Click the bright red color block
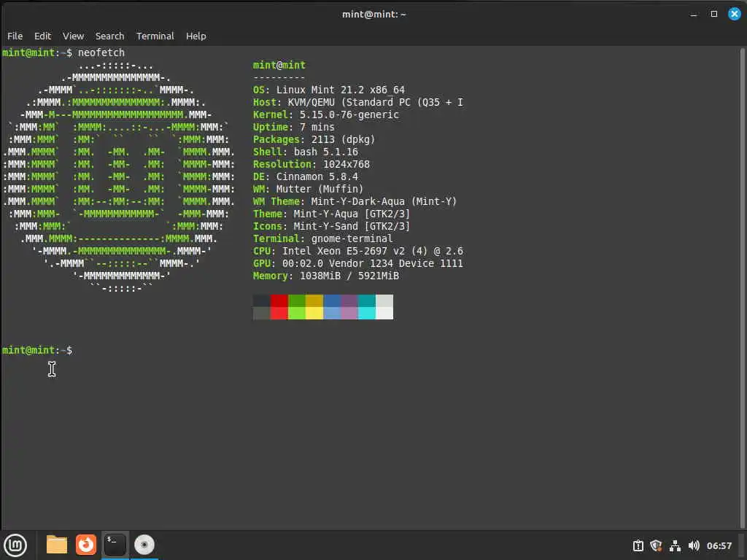Viewport: 747px width, 560px height. [x=279, y=313]
